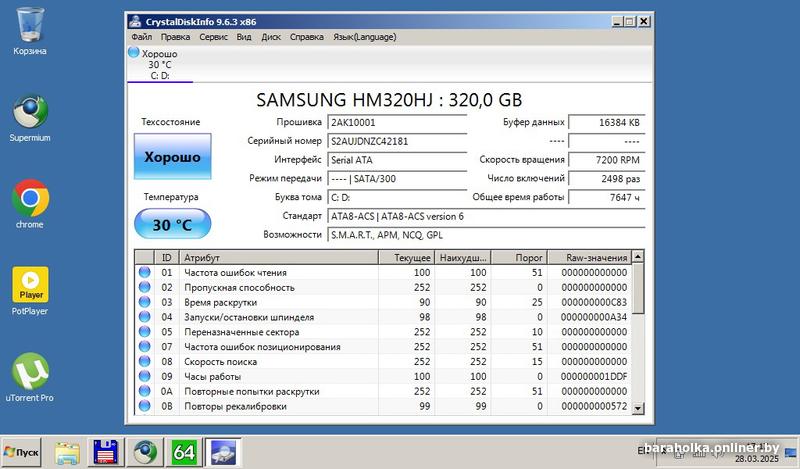Viewport: 800px width, 469px height.
Task: Click the Прошивка field 2AK10001
Action: tap(397, 122)
